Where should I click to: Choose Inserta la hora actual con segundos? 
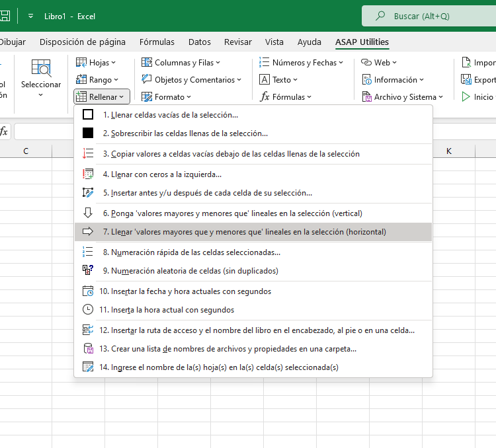pyautogui.click(x=253, y=309)
